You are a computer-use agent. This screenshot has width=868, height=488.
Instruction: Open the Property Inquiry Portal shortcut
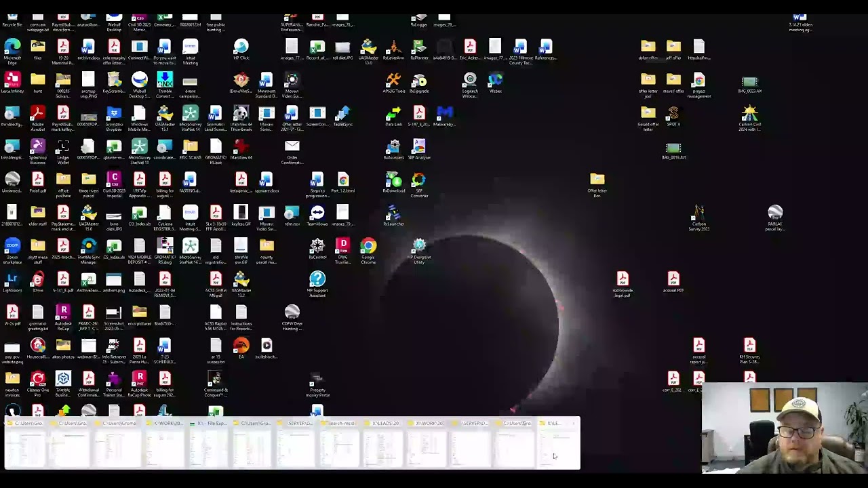(x=317, y=380)
